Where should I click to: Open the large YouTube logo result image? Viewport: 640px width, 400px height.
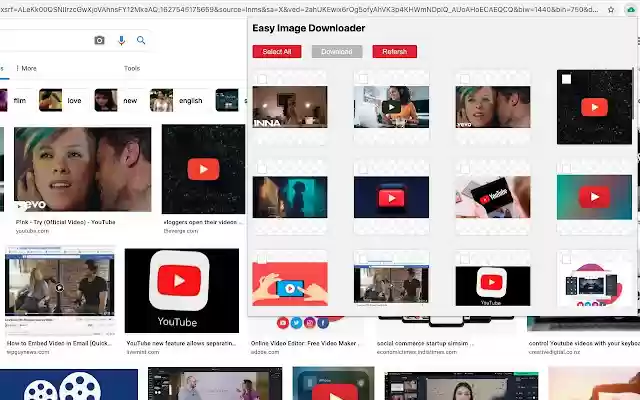pos(182,291)
